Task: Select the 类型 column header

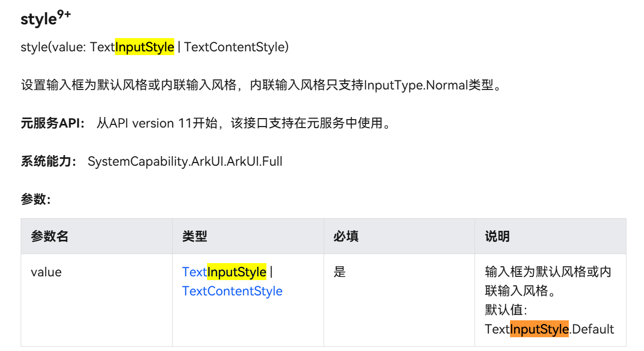Action: pos(194,236)
